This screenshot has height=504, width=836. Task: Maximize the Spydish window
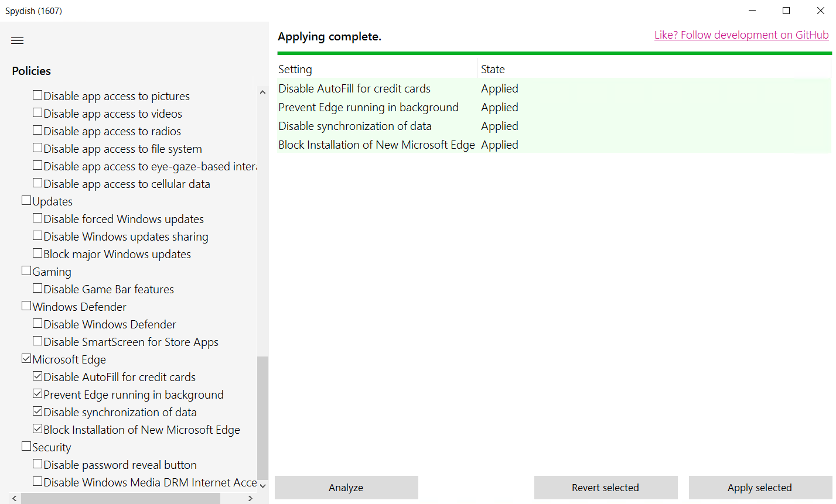coord(786,11)
